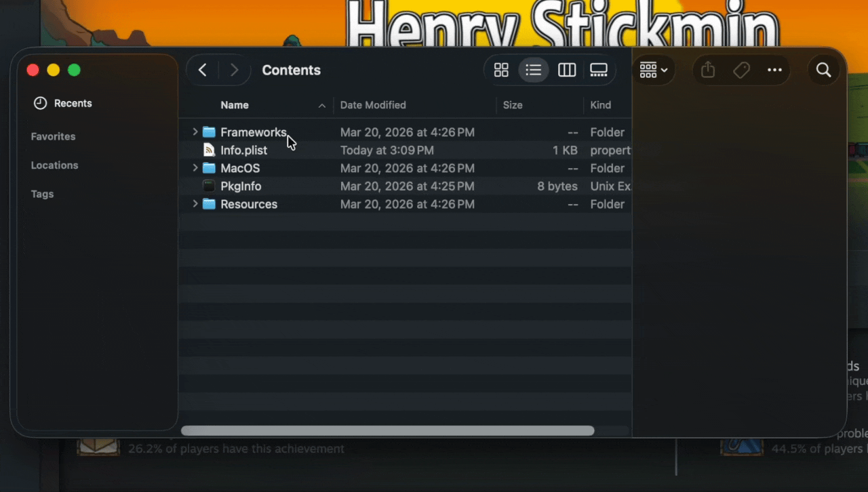Image resolution: width=868 pixels, height=492 pixels.
Task: Open the more actions ellipsis menu
Action: coord(774,70)
